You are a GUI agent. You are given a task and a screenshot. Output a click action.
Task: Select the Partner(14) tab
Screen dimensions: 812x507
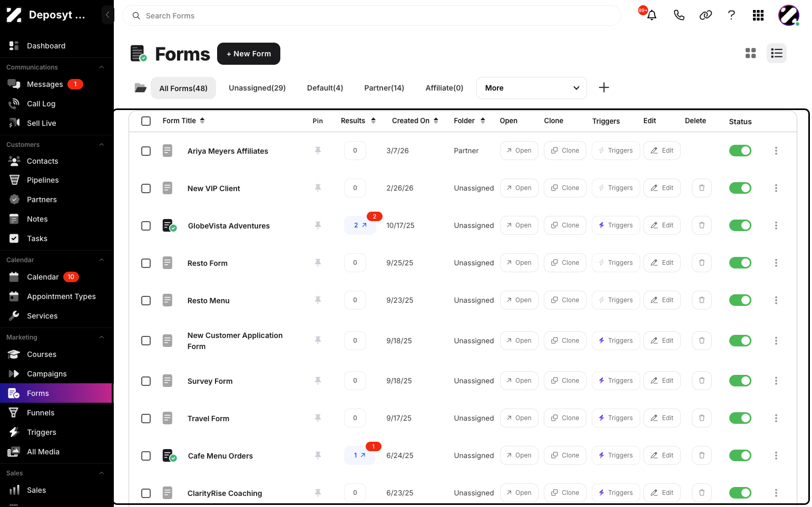(x=384, y=88)
